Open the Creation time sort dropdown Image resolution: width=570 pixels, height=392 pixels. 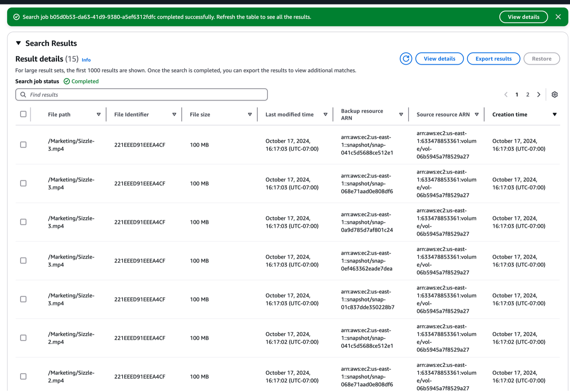555,114
